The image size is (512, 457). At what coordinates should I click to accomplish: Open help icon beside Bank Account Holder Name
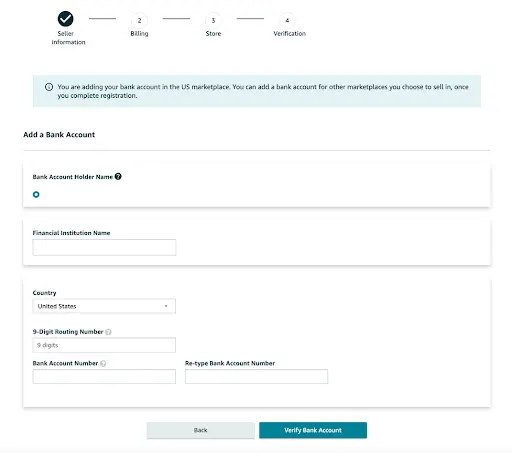pos(118,176)
